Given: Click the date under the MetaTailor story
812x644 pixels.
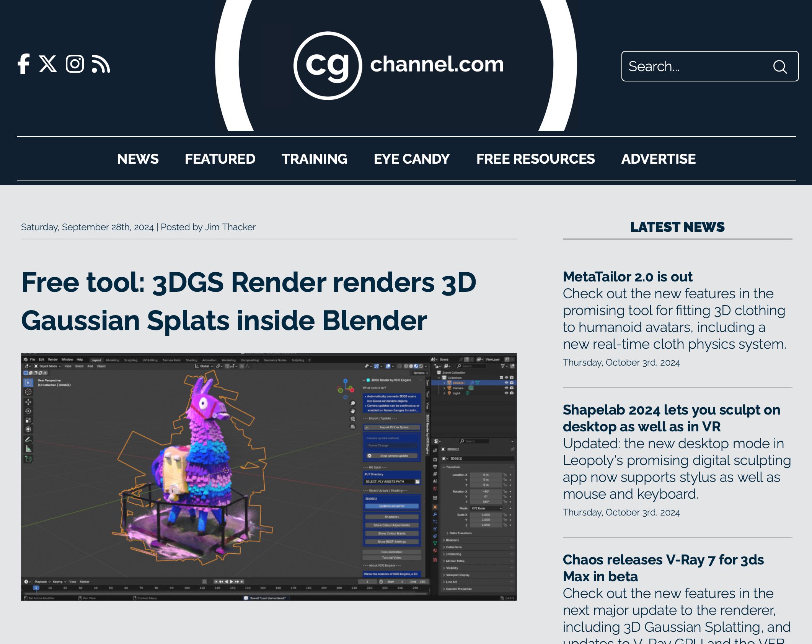Looking at the screenshot, I should click(621, 363).
